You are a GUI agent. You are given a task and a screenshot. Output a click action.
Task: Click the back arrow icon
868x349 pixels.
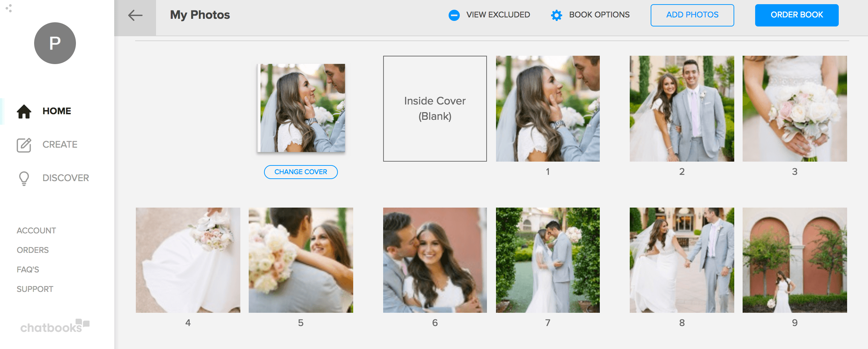(x=135, y=15)
